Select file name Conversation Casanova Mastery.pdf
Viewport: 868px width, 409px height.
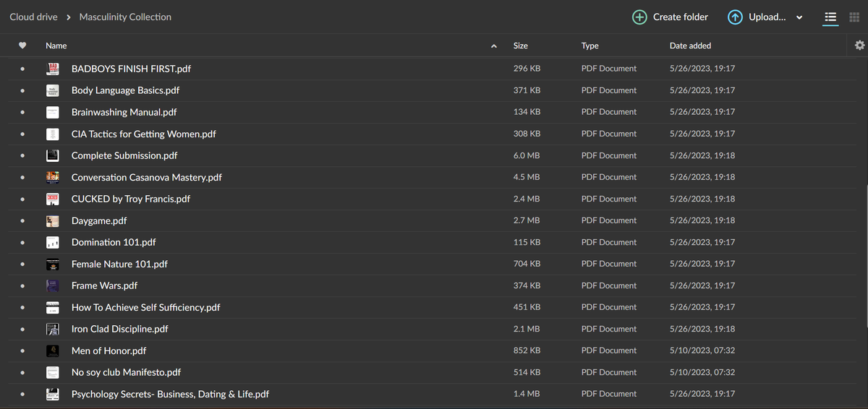click(147, 177)
